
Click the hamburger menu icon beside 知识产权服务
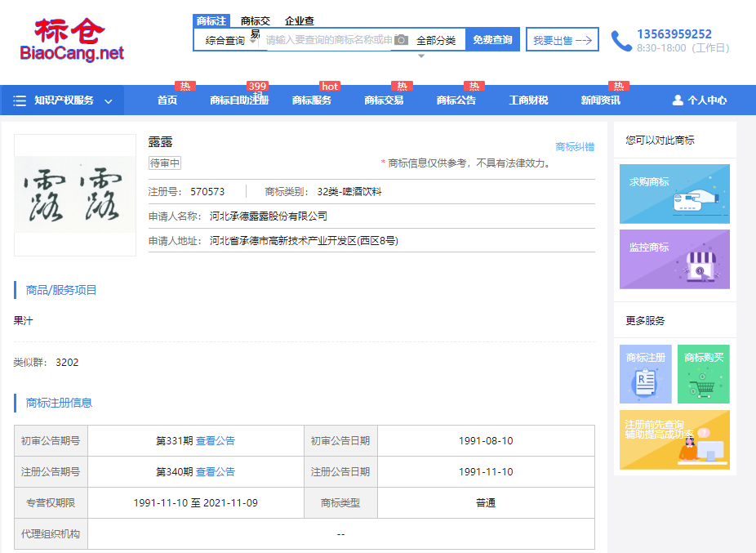pyautogui.click(x=20, y=100)
